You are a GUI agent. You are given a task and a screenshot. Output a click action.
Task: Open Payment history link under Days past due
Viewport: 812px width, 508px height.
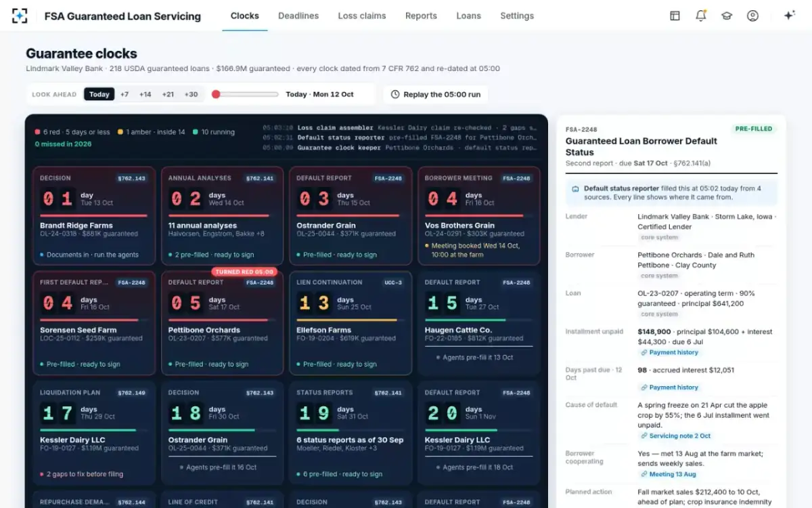669,387
